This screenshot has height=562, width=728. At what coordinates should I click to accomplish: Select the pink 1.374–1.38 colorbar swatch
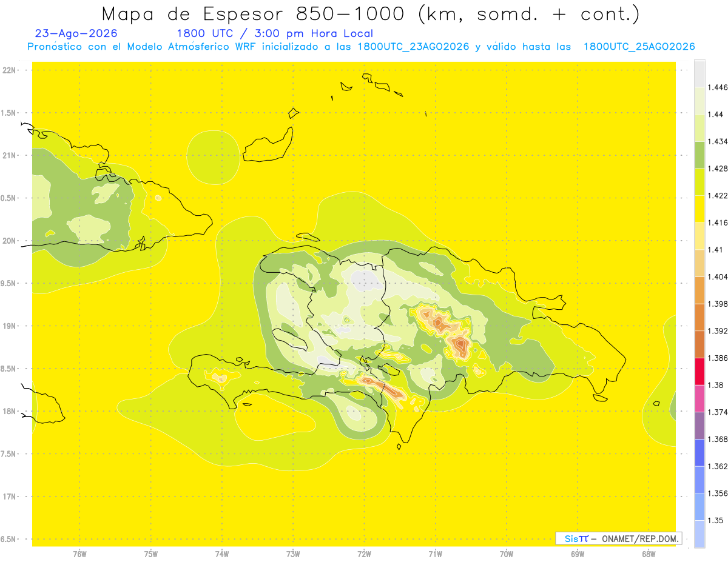pos(699,398)
